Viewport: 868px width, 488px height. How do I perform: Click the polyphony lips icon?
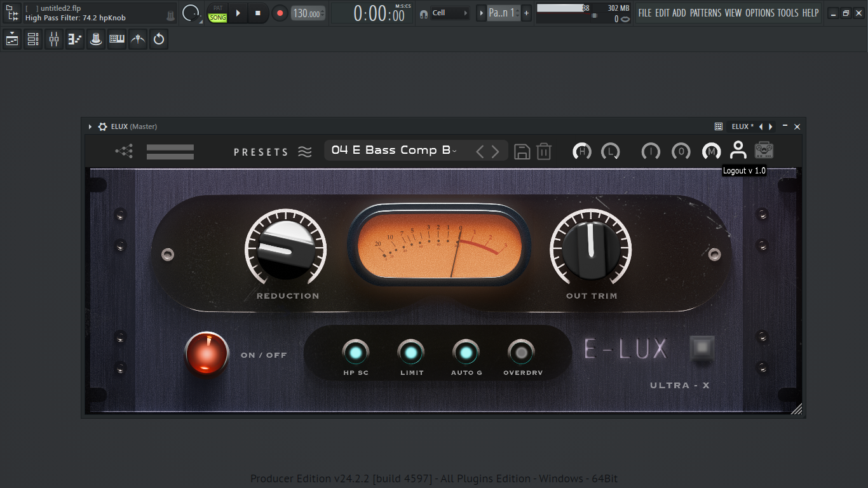point(625,19)
